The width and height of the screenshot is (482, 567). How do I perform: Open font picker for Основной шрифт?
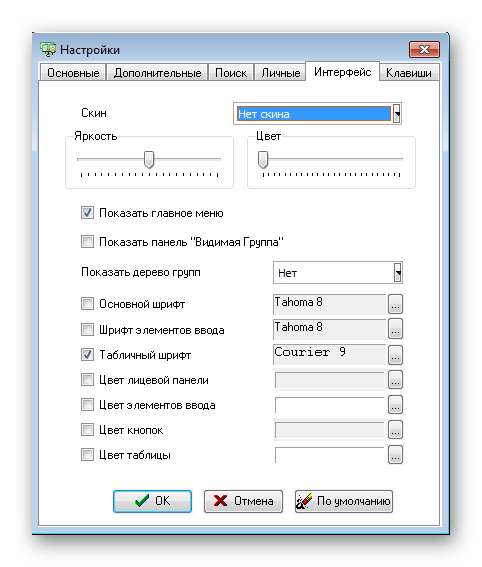tap(395, 304)
